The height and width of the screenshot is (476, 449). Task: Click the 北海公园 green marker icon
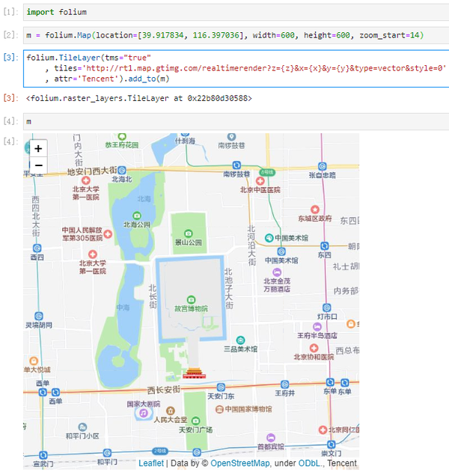(137, 216)
